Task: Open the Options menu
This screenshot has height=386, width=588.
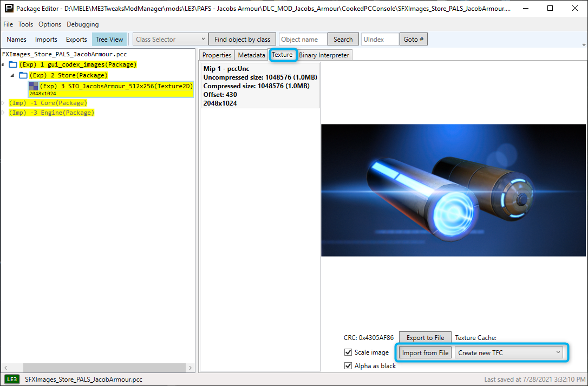Action: [49, 24]
